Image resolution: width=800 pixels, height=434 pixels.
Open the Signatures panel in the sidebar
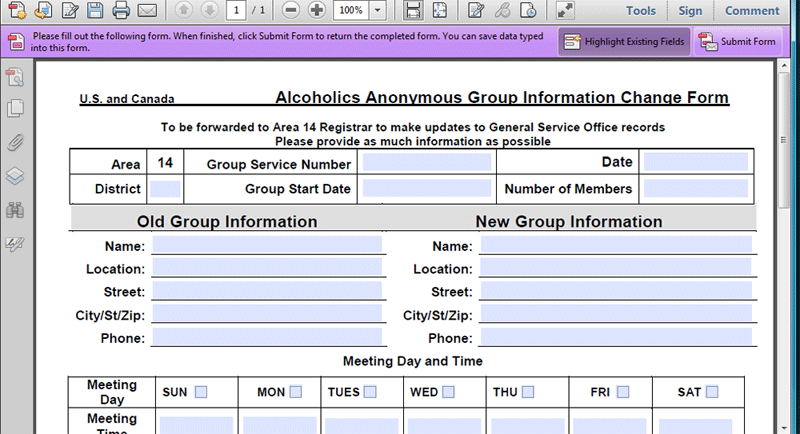tap(15, 244)
